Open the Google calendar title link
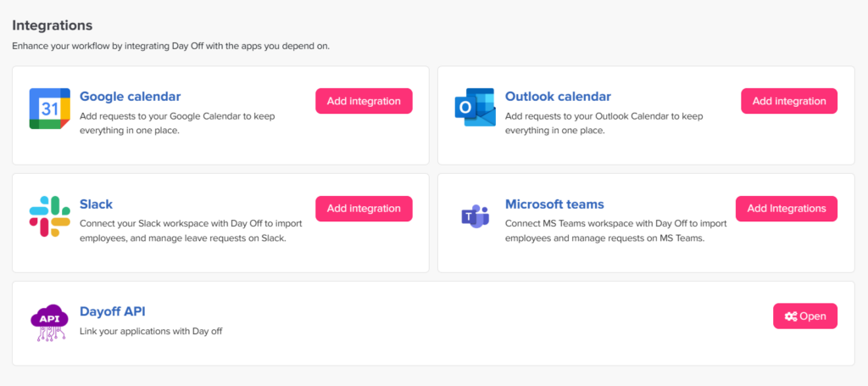The width and height of the screenshot is (868, 386). pyautogui.click(x=130, y=97)
